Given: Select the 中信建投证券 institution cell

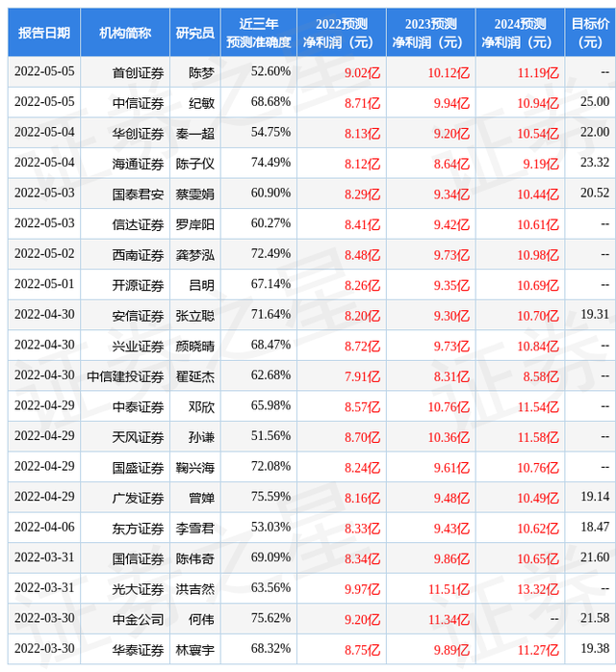Looking at the screenshot, I should [125, 376].
